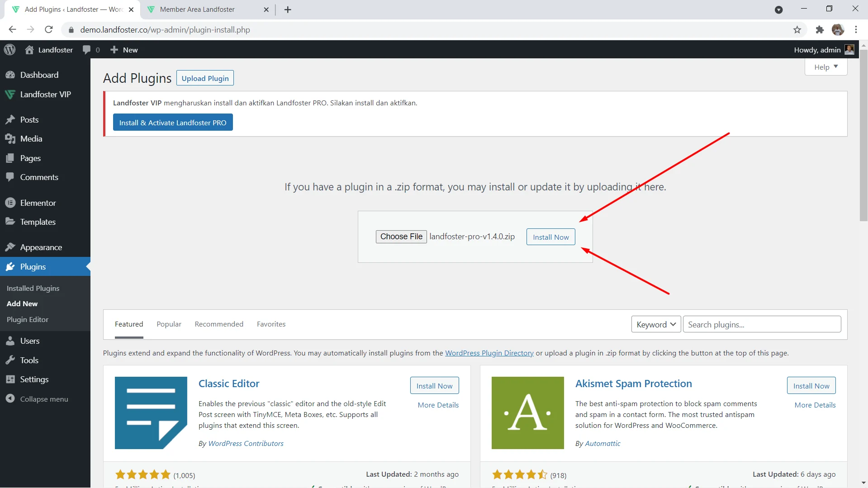
Task: Click the Search plugins input field
Action: (762, 324)
